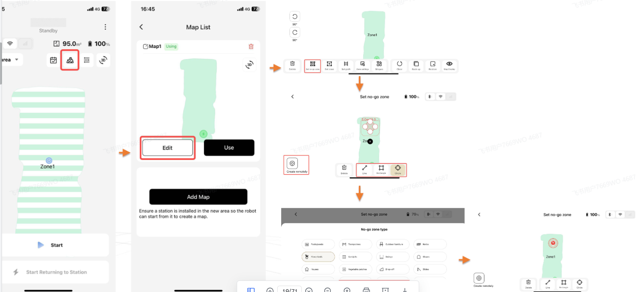The height and width of the screenshot is (292, 644).
Task: Remove the circle no-go zone via its X handle
Action: (370, 141)
